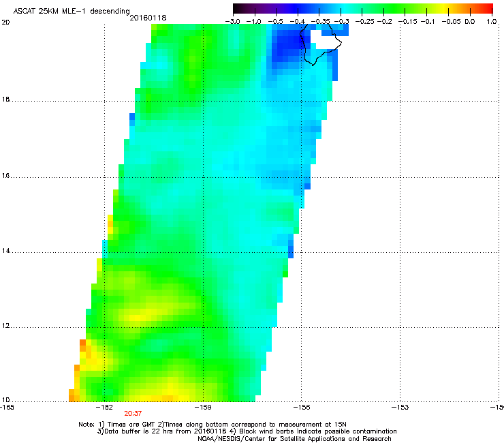Click the ASCAT 25KM MLE-1 descending title

[x=72, y=12]
